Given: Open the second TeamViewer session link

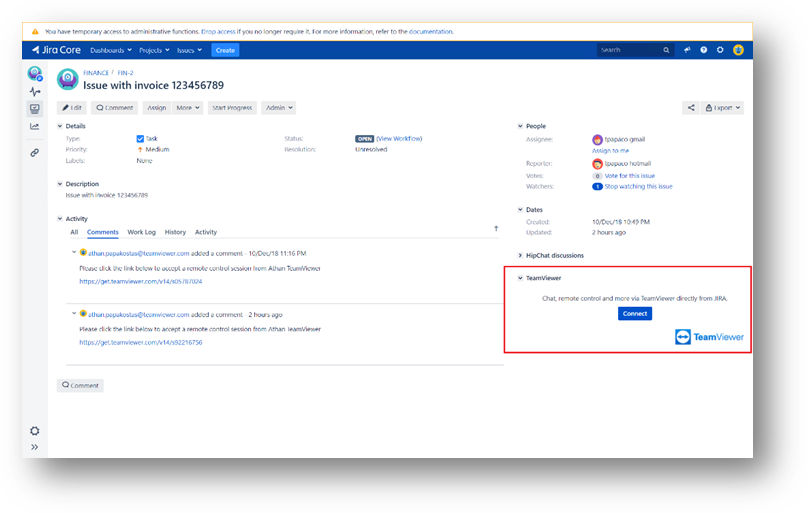Looking at the screenshot, I should coord(141,343).
